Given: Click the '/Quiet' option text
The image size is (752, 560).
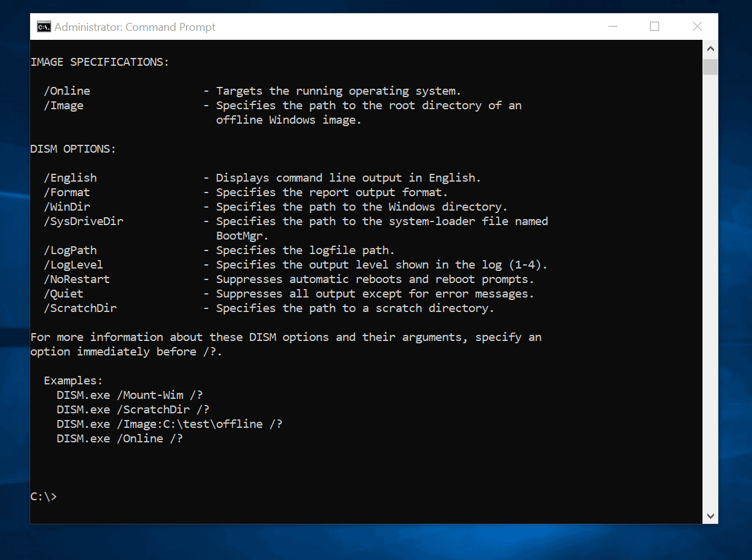Looking at the screenshot, I should [63, 294].
